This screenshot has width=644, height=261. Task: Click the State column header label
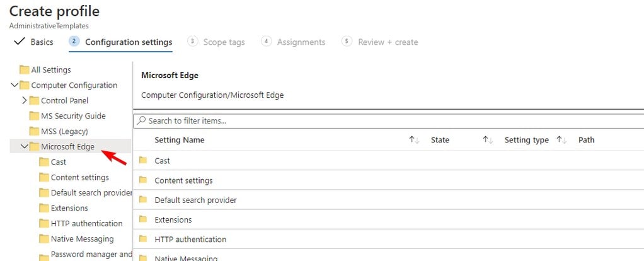point(440,140)
